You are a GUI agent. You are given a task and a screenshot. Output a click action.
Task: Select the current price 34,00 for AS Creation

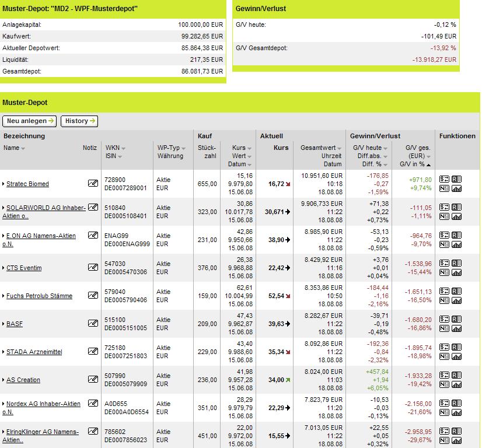pyautogui.click(x=276, y=380)
